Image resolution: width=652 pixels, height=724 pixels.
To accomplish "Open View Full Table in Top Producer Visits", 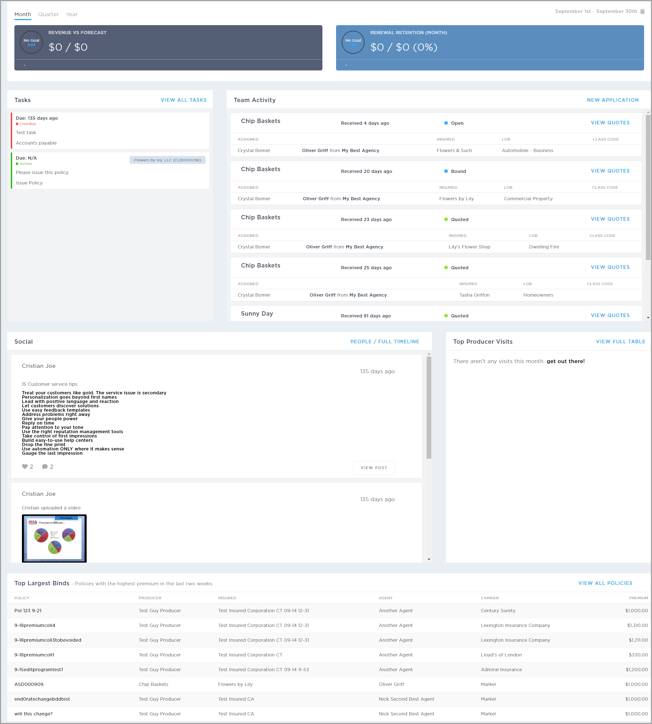I will point(621,341).
